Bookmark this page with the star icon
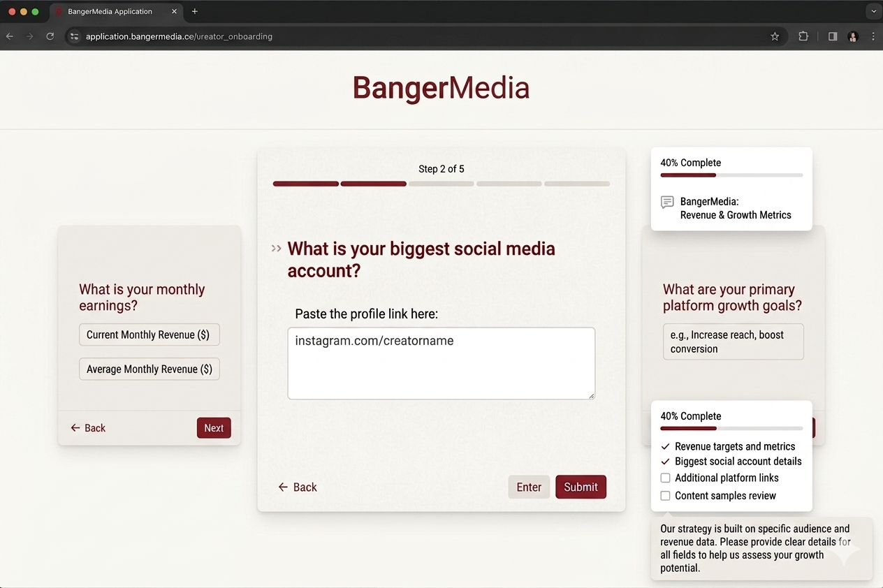The image size is (883, 588). pos(775,36)
